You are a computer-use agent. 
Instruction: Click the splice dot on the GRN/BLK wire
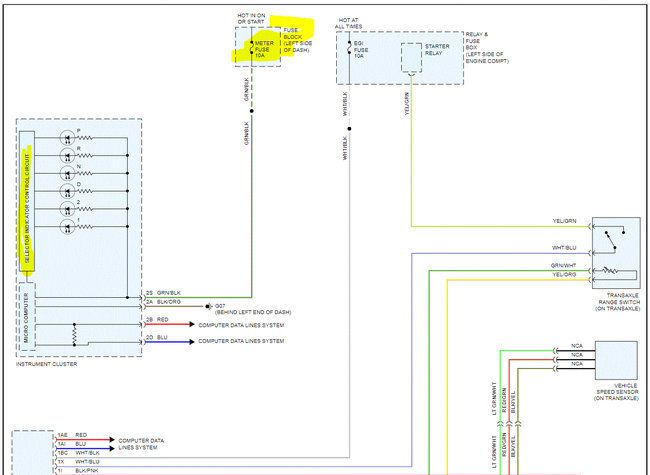point(252,111)
